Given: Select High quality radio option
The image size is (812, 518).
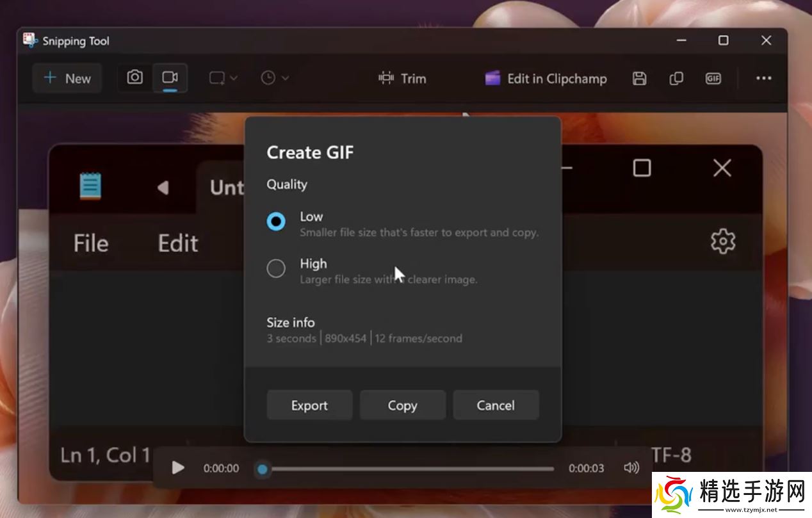Looking at the screenshot, I should coord(276,268).
